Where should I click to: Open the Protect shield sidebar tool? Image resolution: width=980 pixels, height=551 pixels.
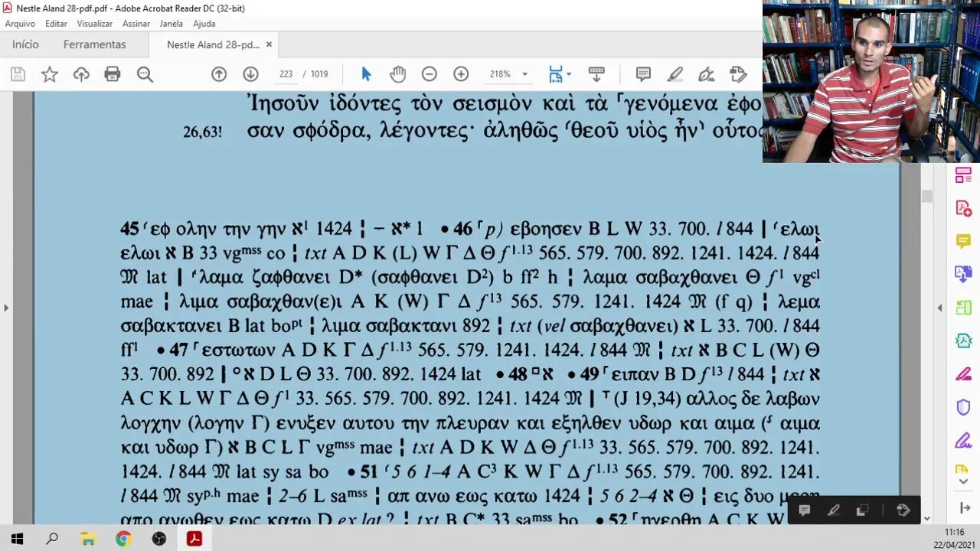(963, 407)
